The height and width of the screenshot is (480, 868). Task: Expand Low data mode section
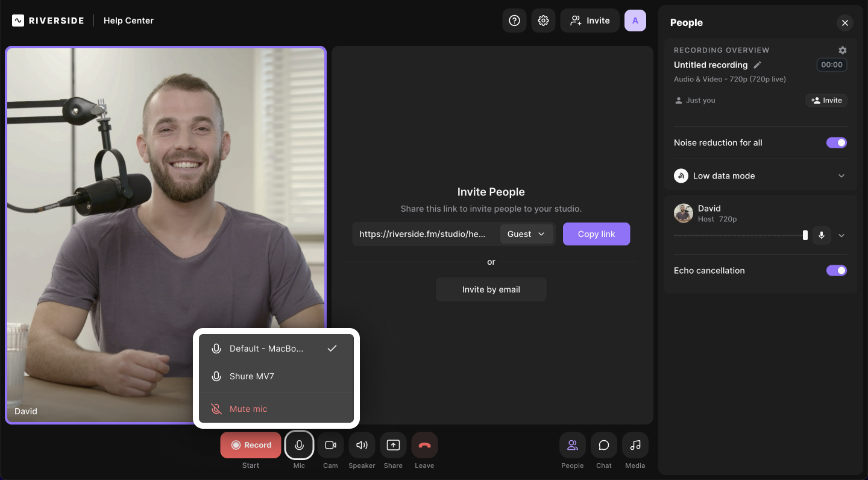click(841, 176)
